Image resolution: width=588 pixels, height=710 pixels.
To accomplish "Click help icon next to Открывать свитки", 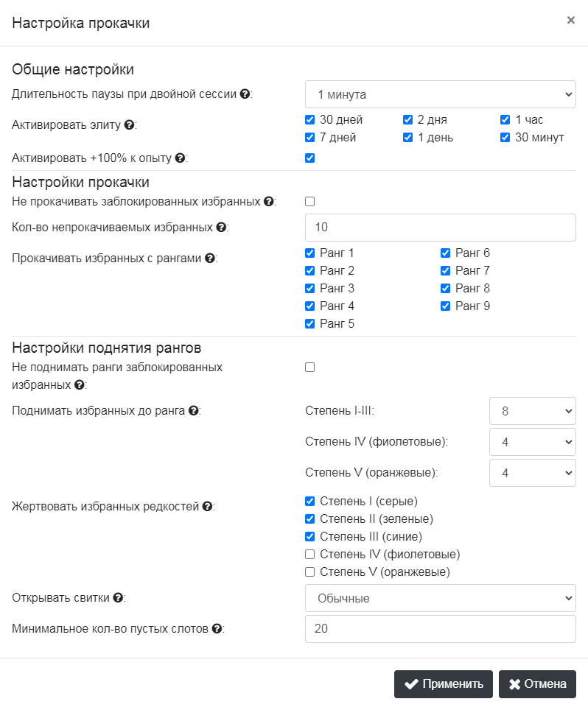I will click(x=118, y=598).
